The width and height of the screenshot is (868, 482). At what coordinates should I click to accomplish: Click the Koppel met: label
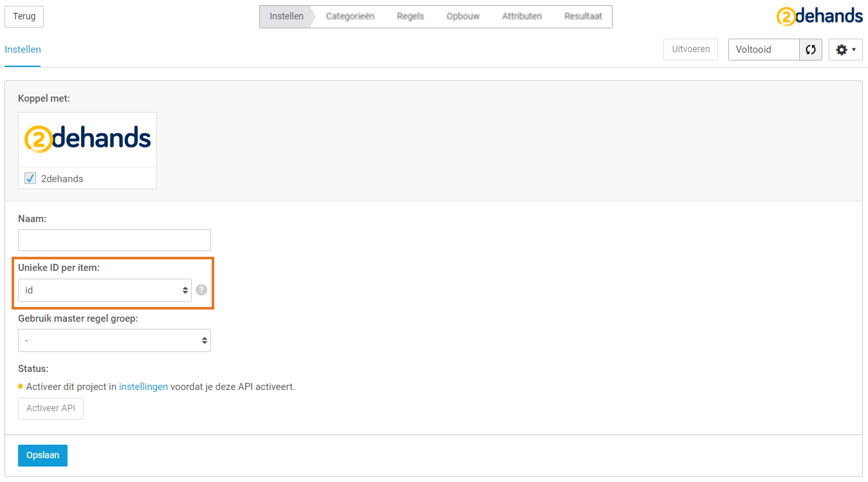[44, 98]
